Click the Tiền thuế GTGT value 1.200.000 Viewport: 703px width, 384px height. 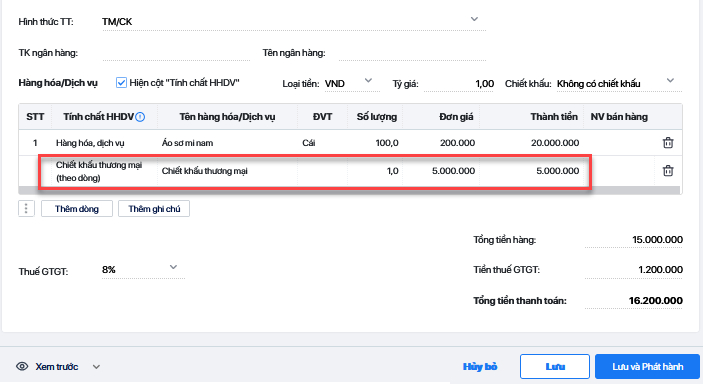(660, 270)
